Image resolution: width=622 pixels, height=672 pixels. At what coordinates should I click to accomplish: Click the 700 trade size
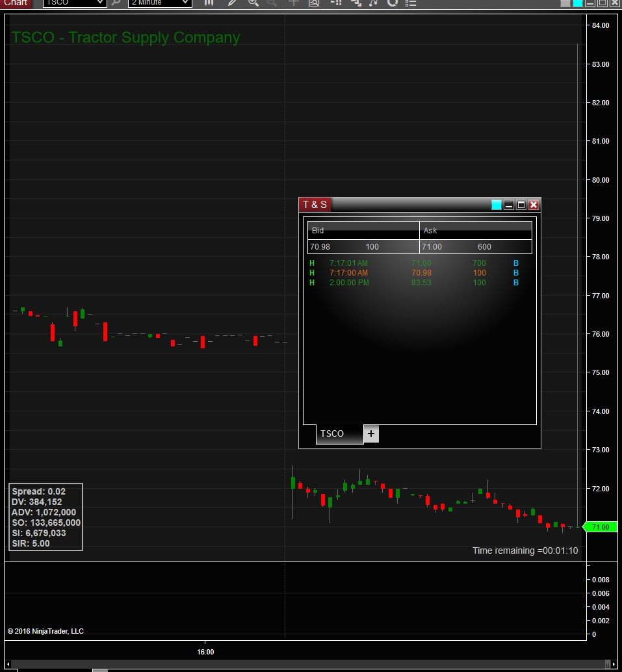click(x=479, y=263)
